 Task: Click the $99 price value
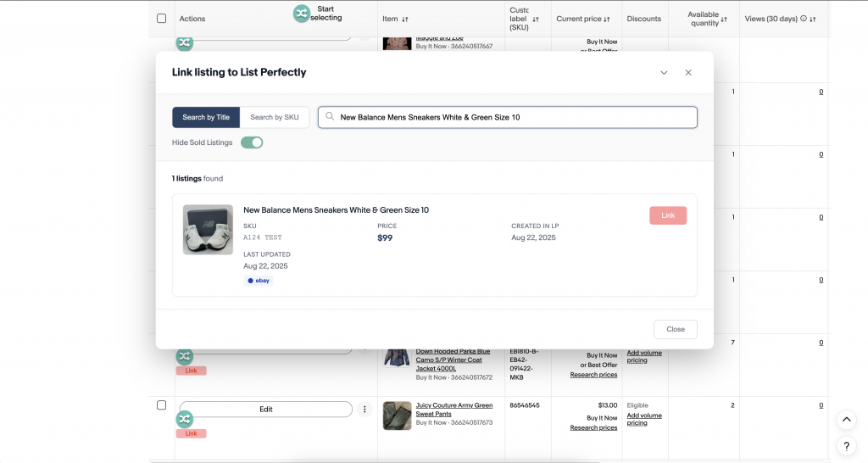pos(385,238)
